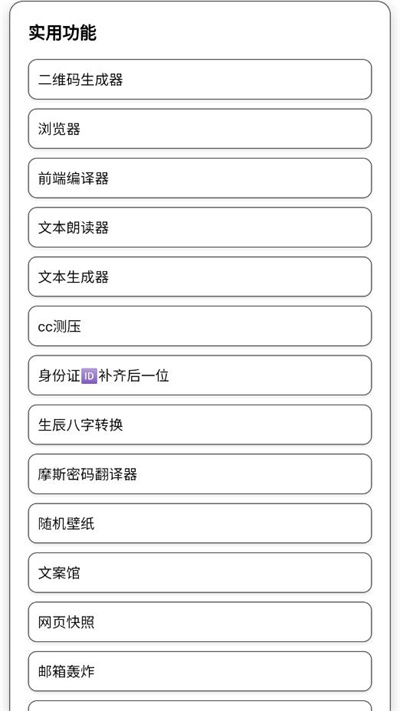
Task: Launch the 文本朗读器 tool
Action: pyautogui.click(x=200, y=228)
